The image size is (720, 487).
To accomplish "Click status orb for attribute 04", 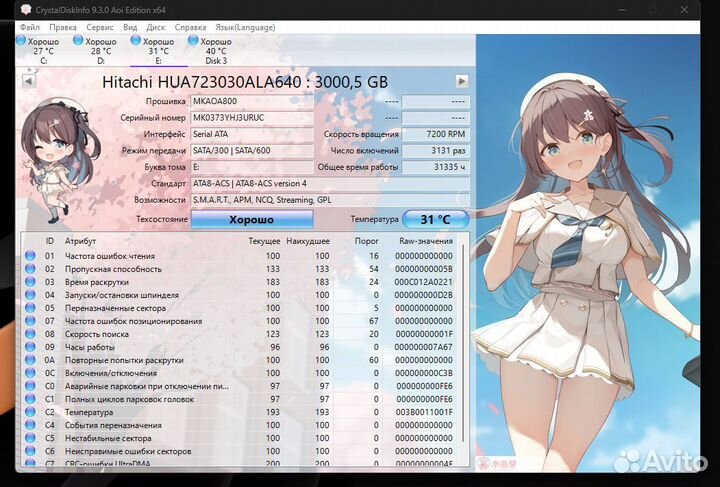I will (x=30, y=295).
